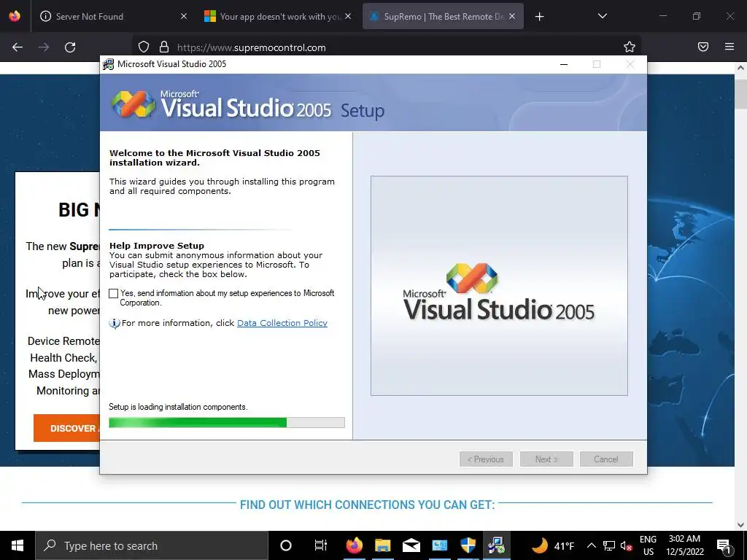Open the Data Collection Policy link
Viewport: 747px width, 560px height.
(x=282, y=323)
